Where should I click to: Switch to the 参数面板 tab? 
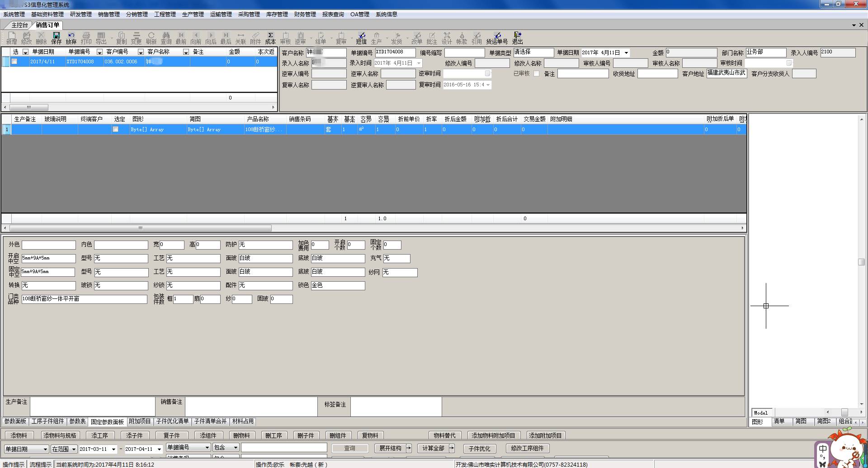point(15,421)
